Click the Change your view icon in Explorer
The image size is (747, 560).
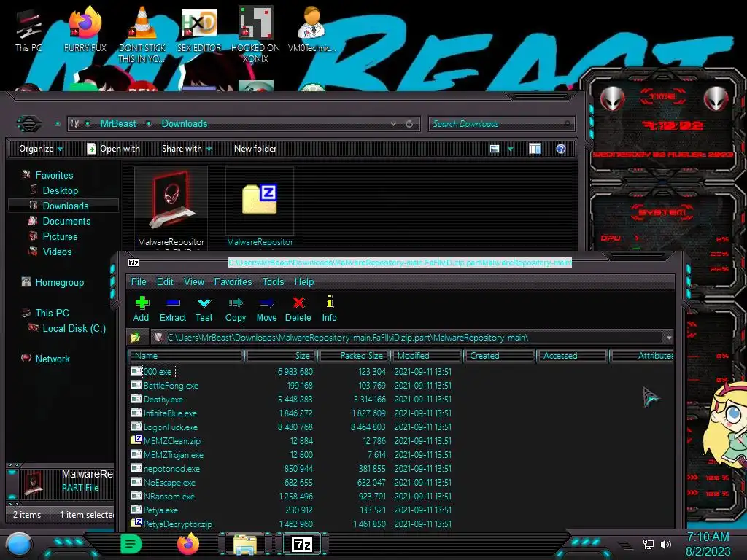click(495, 149)
